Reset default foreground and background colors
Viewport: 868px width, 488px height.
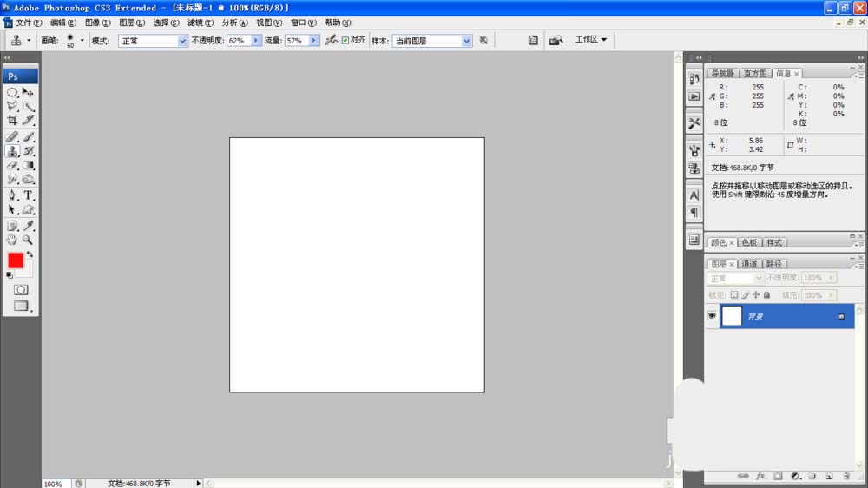pos(10,274)
